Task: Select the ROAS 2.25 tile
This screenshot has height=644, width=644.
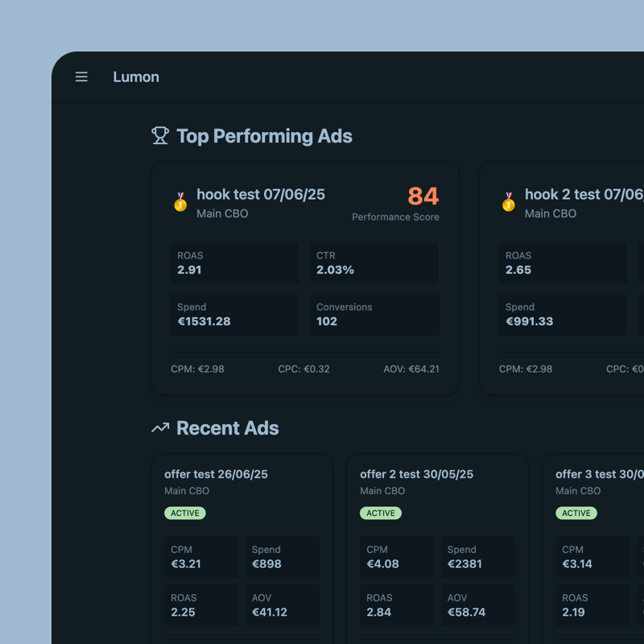Action: 201,605
